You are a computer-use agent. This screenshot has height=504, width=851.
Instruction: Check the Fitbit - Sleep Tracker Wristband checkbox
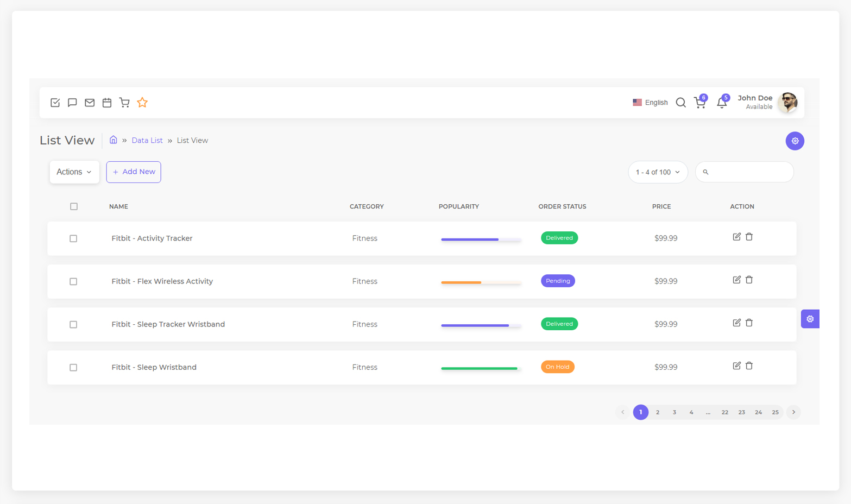point(73,324)
